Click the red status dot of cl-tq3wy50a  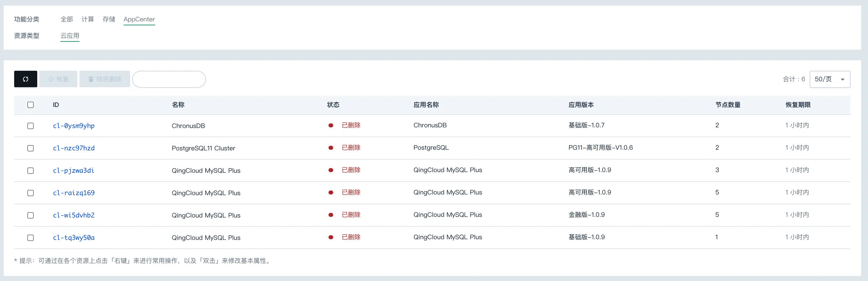click(x=331, y=237)
